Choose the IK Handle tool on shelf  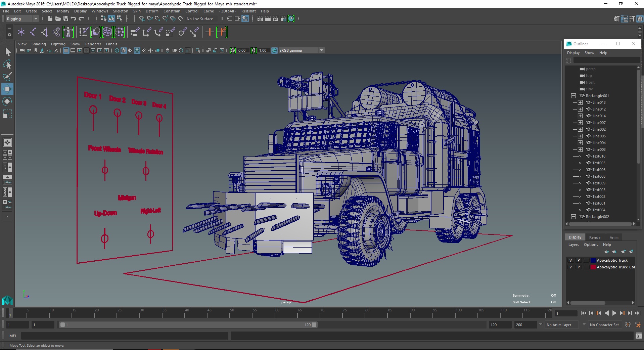point(44,32)
